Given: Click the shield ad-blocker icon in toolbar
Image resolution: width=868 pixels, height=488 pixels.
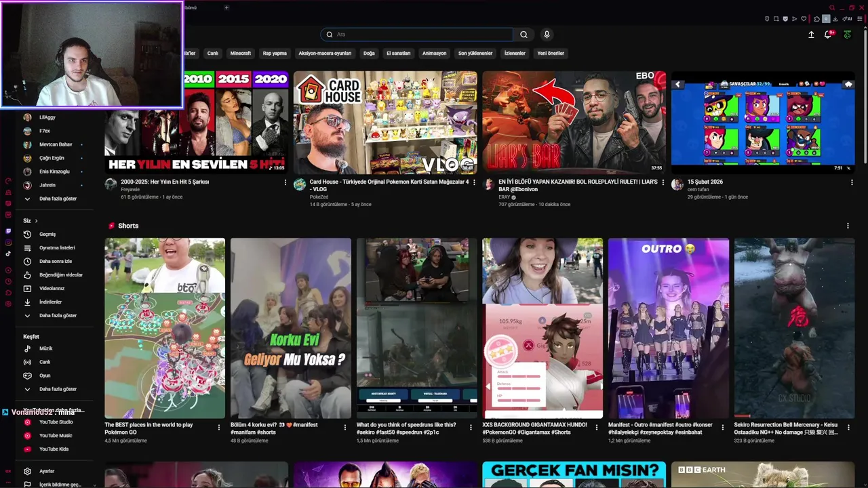Looking at the screenshot, I should click(x=785, y=19).
